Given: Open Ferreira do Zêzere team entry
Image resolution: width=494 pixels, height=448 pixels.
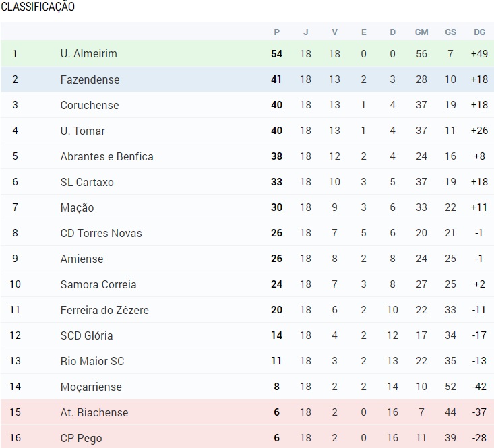Looking at the screenshot, I should [104, 310].
